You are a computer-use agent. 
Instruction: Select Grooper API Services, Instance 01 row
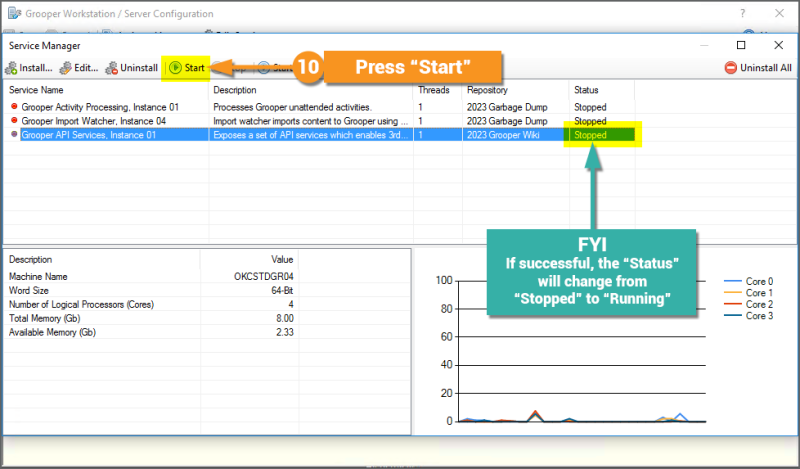(x=321, y=135)
